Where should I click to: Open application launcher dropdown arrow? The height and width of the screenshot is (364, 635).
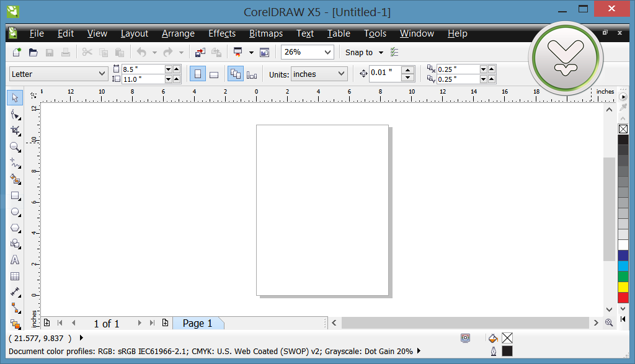click(251, 53)
